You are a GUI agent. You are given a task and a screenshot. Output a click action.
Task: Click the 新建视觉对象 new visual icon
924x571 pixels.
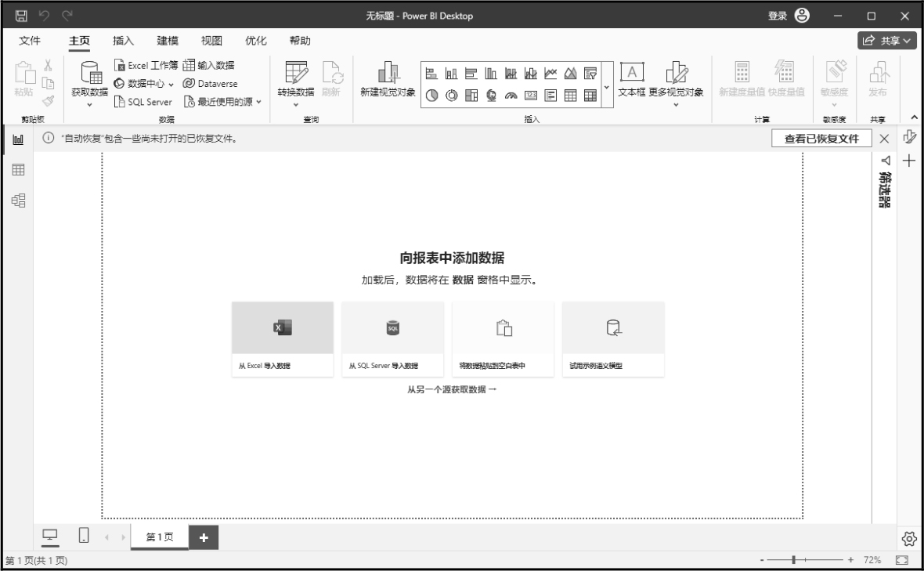[x=388, y=73]
